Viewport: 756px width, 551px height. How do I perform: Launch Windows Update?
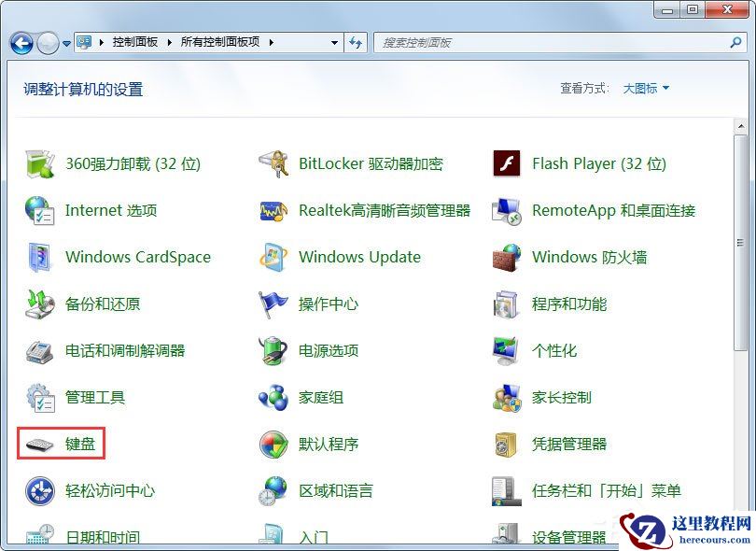(x=357, y=258)
